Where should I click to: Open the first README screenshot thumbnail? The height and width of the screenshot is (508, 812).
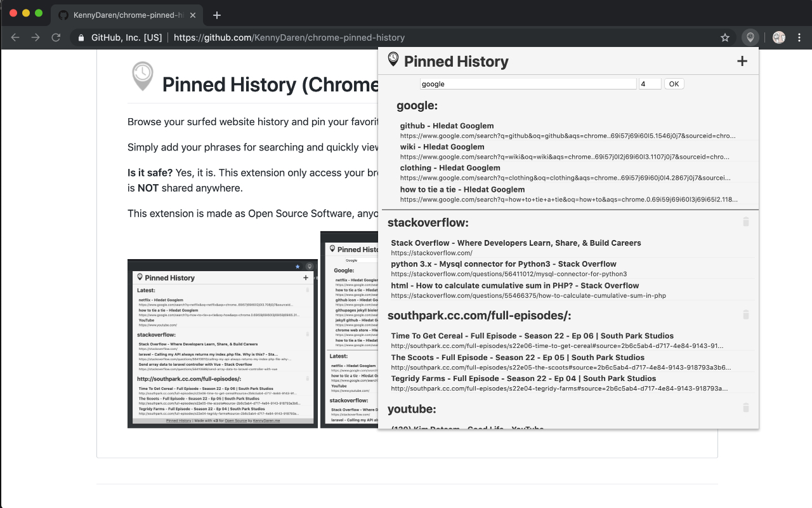223,344
